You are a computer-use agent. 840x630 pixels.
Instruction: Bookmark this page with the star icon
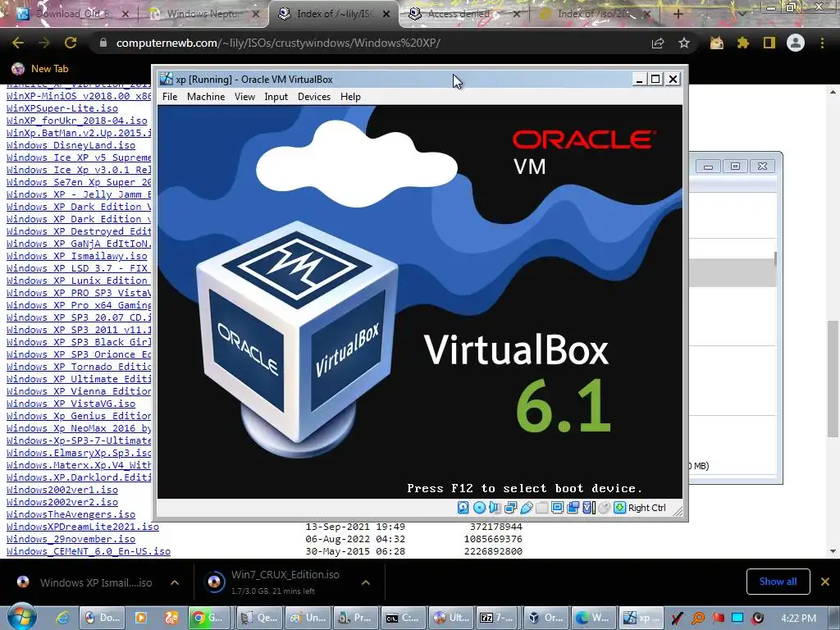[x=684, y=43]
